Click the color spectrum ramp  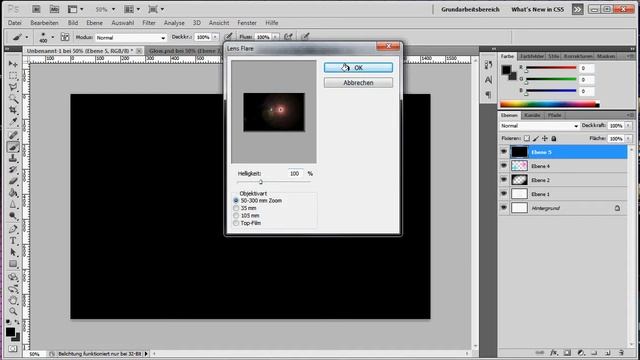[550, 104]
